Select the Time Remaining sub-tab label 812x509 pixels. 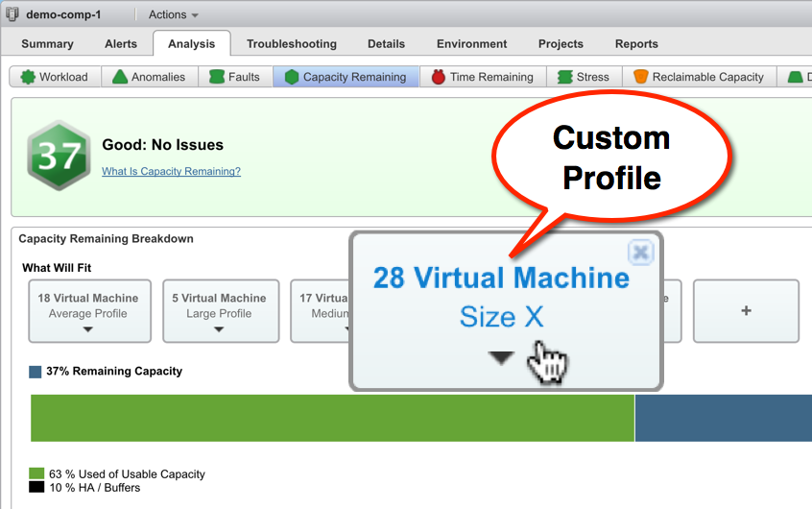491,77
